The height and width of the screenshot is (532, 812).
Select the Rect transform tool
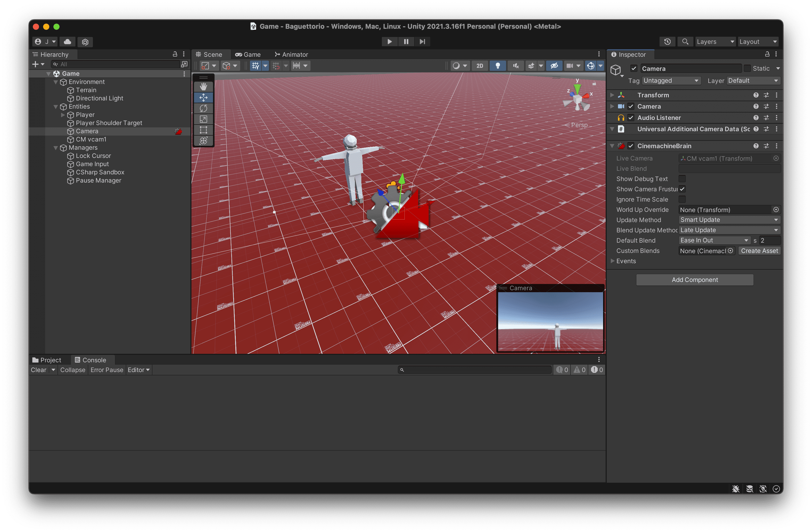(203, 130)
